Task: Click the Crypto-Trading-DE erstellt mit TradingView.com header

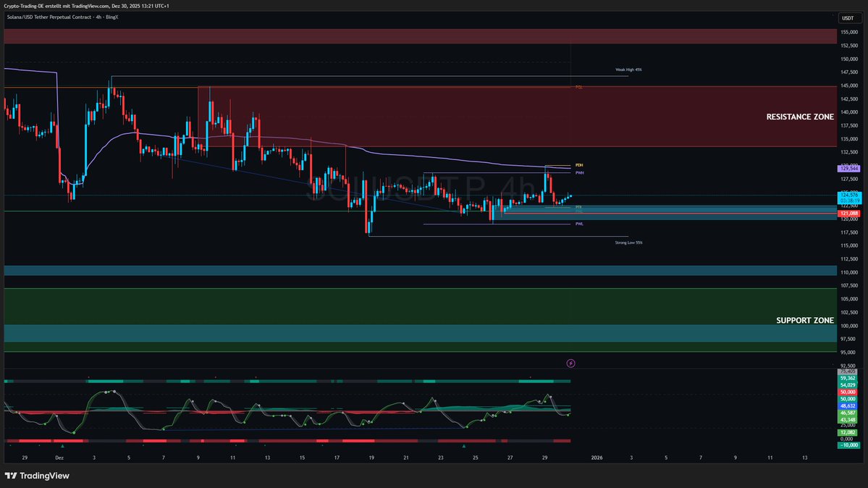Action: point(86,6)
